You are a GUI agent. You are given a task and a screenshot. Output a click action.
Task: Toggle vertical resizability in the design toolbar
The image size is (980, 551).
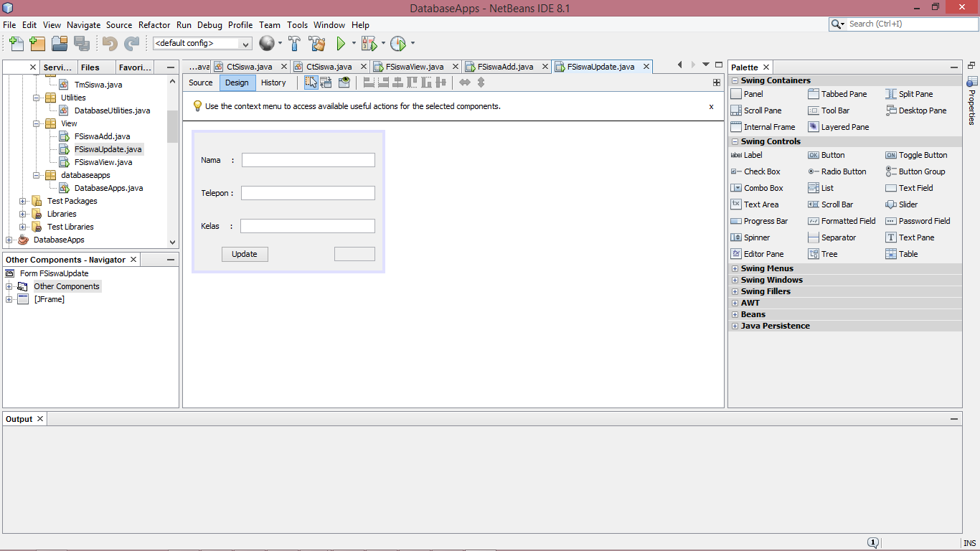click(x=481, y=83)
